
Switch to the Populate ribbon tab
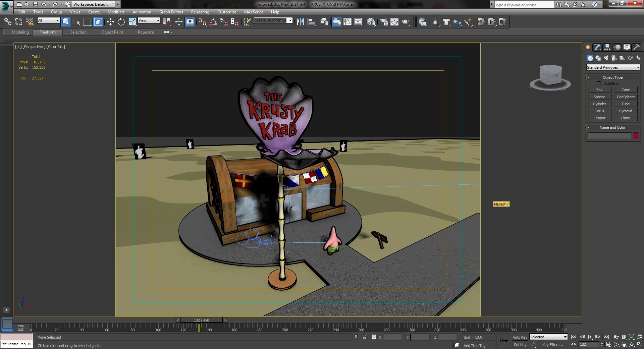146,32
